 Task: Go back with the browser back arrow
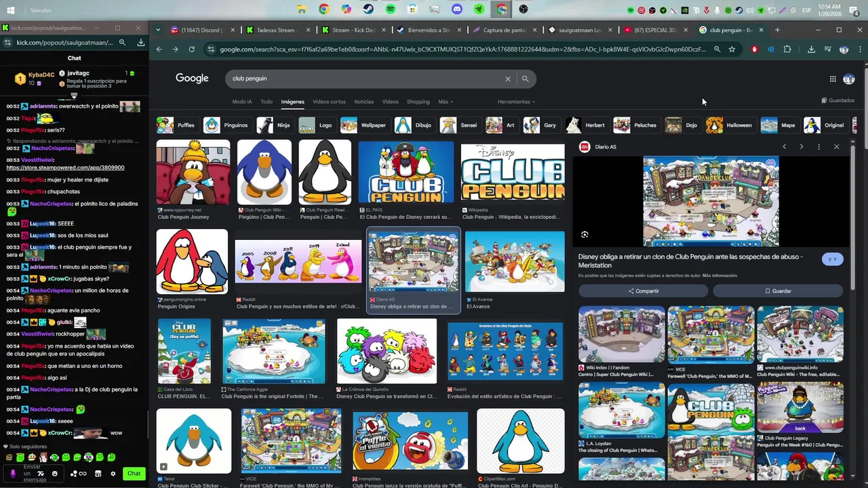coord(159,49)
